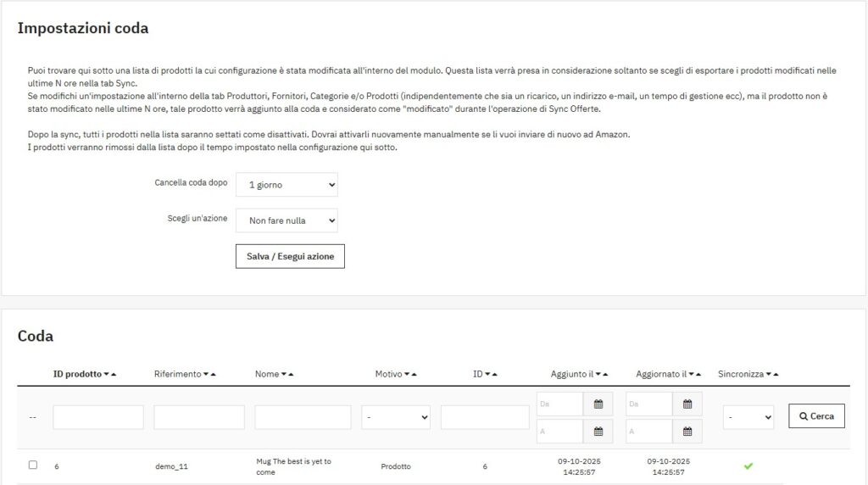This screenshot has height=485, width=868.
Task: Select checkbox for product demo_11 row
Action: coord(33,465)
